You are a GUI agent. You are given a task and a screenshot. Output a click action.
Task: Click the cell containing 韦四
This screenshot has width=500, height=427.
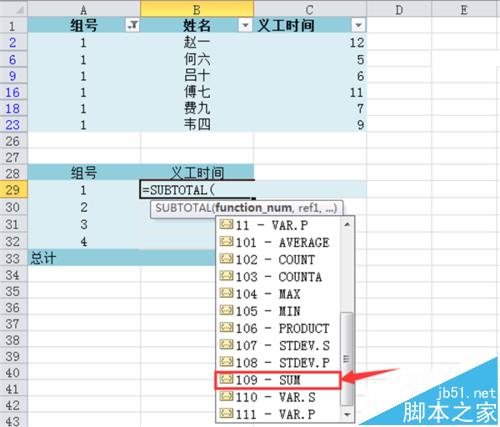click(x=197, y=125)
